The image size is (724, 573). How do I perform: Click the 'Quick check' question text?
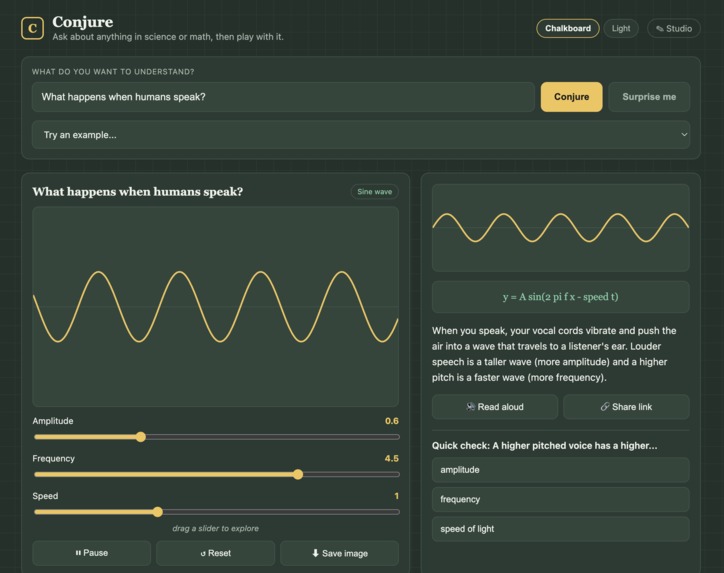click(544, 446)
